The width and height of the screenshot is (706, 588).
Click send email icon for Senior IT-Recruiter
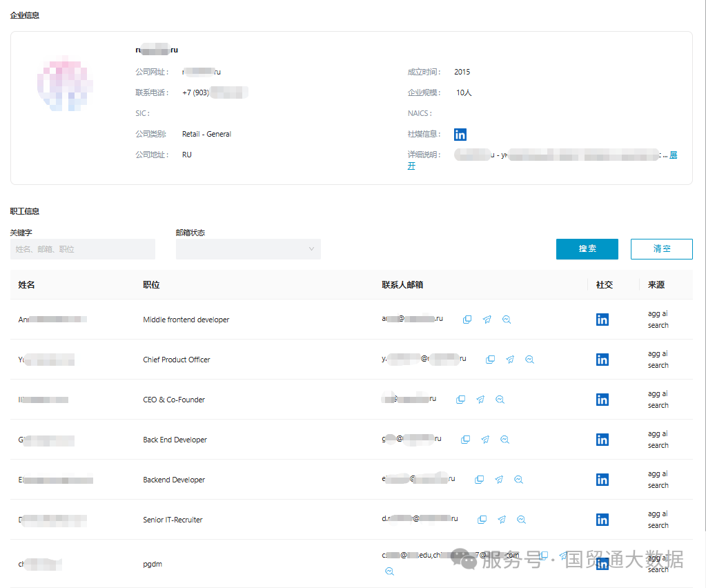click(x=502, y=520)
